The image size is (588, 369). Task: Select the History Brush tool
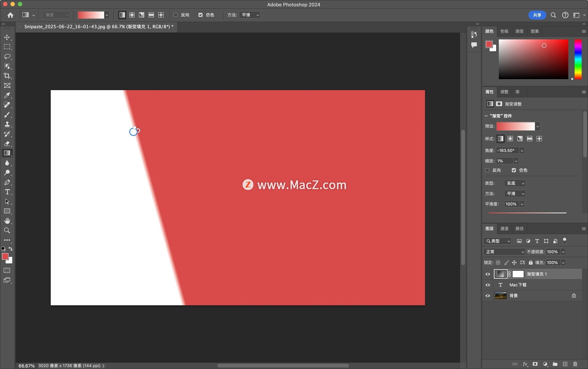(x=7, y=134)
